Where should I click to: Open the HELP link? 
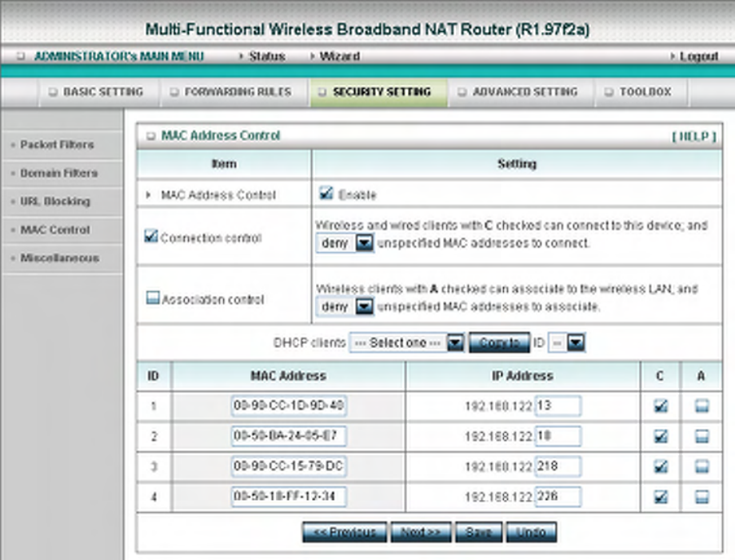point(693,137)
